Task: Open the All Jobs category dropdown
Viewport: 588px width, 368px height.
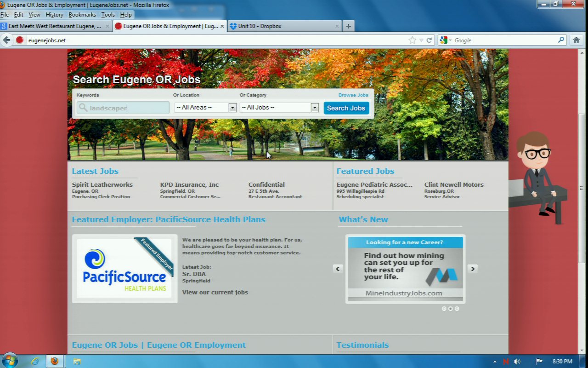Action: pos(279,108)
